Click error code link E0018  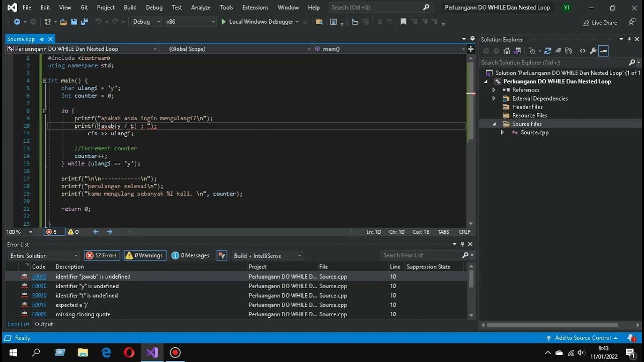[39, 305]
